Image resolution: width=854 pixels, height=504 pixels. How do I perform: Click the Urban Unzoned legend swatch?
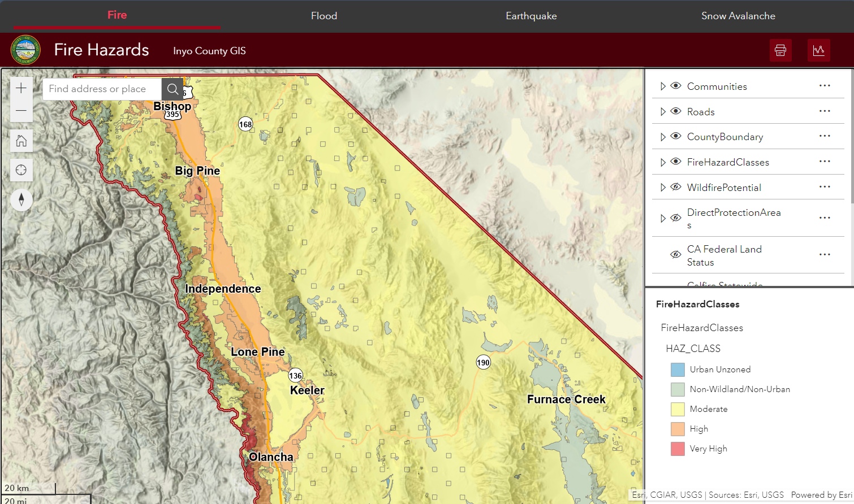point(678,370)
